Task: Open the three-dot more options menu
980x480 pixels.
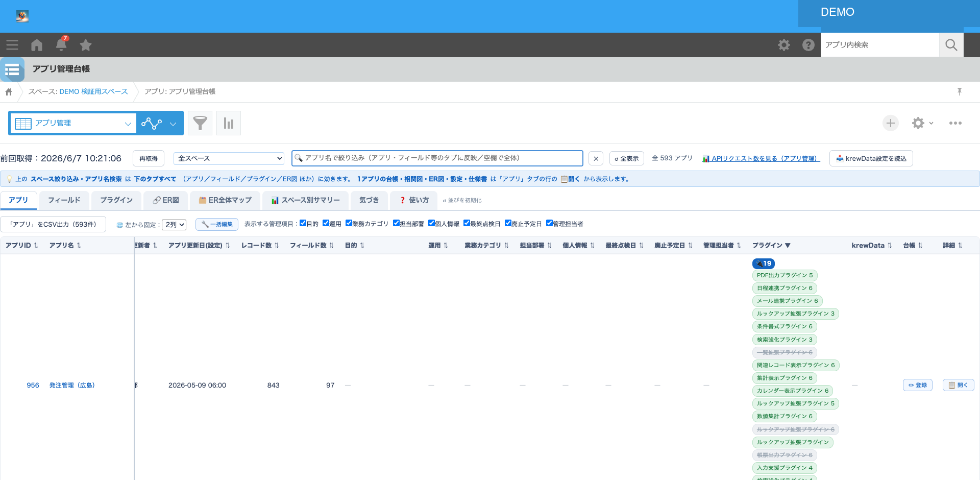Action: point(955,123)
